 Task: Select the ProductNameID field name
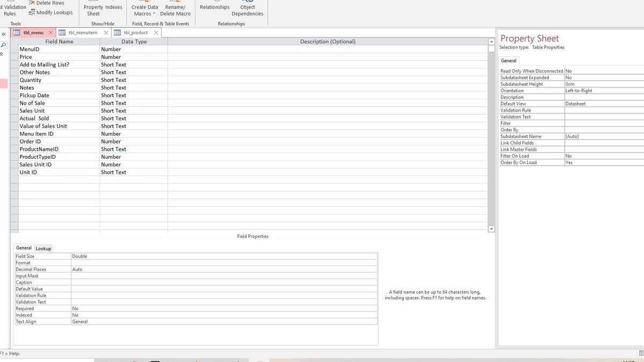pyautogui.click(x=59, y=149)
